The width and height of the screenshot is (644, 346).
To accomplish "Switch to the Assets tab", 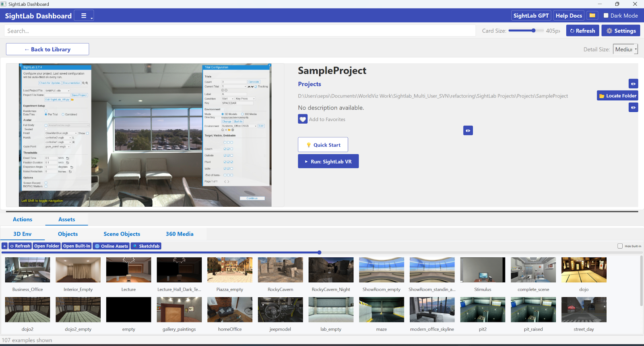I will [x=67, y=219].
